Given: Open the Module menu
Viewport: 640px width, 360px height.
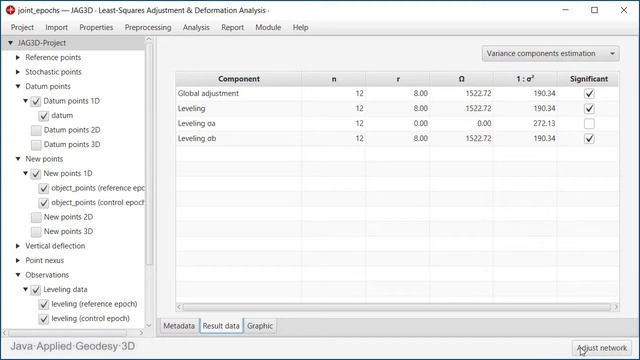Looking at the screenshot, I should pyautogui.click(x=268, y=27).
